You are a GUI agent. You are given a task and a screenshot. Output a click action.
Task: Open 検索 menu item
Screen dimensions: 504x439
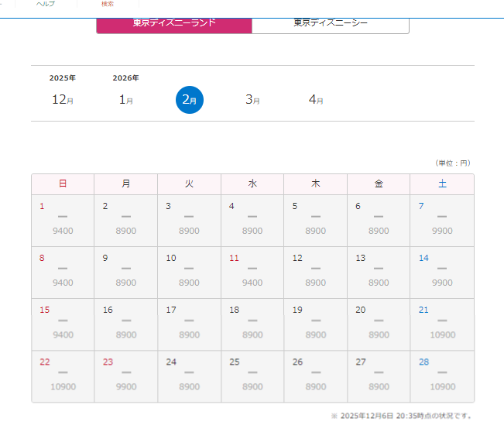(x=108, y=4)
